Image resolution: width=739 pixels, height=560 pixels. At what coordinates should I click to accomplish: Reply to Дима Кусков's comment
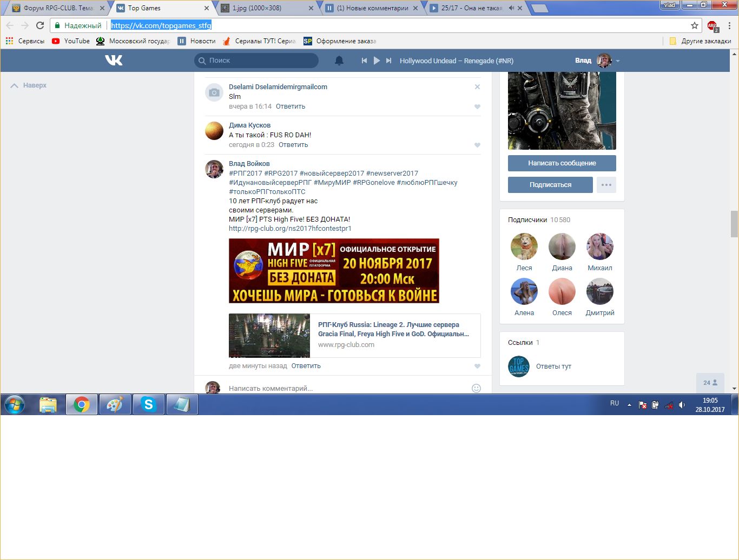point(293,145)
